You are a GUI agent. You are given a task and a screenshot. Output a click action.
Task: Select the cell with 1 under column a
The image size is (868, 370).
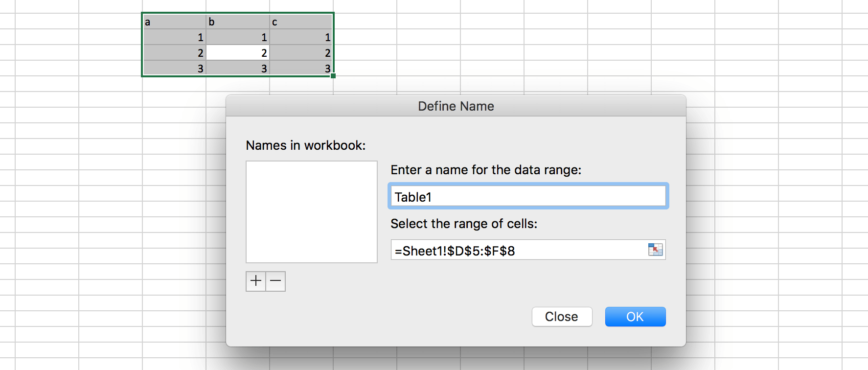[x=174, y=37]
